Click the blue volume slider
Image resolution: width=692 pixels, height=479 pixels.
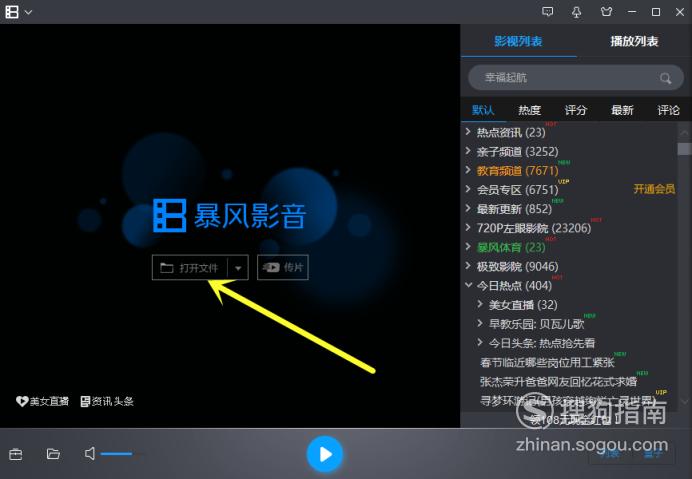click(x=116, y=454)
